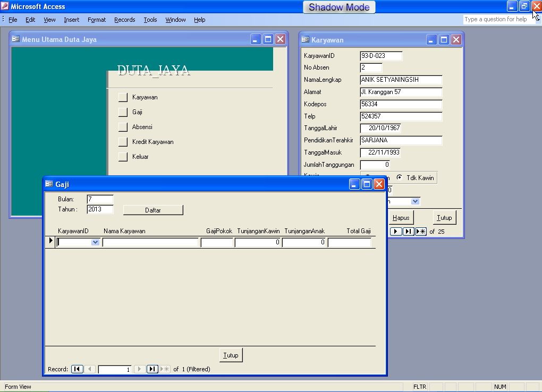Maximize the Menu Utama Duta Jaya window
The height and width of the screenshot is (392, 542).
tap(268, 39)
